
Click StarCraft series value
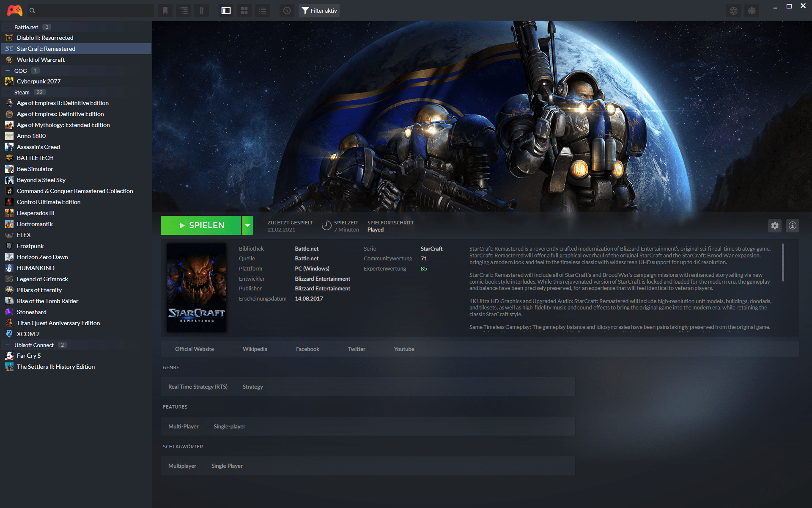pos(431,248)
